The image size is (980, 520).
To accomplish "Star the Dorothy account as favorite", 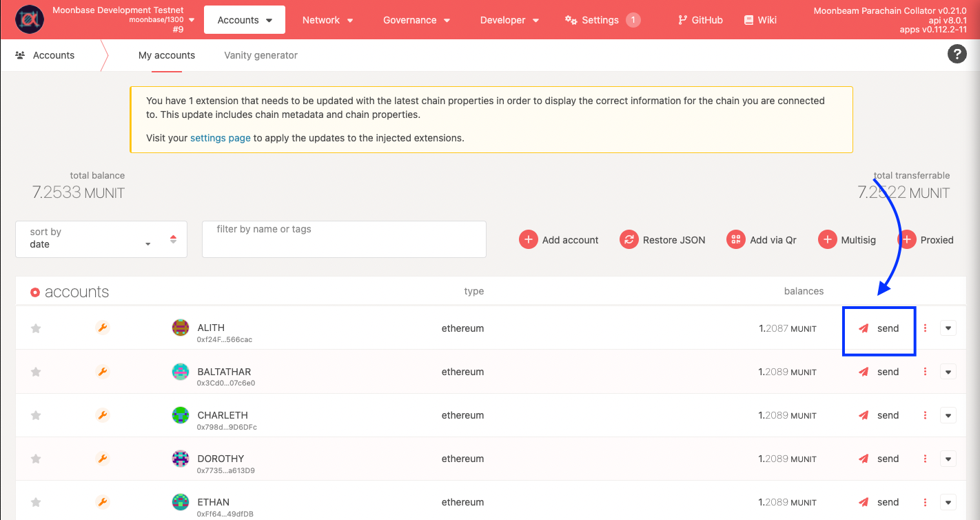I will click(x=36, y=458).
